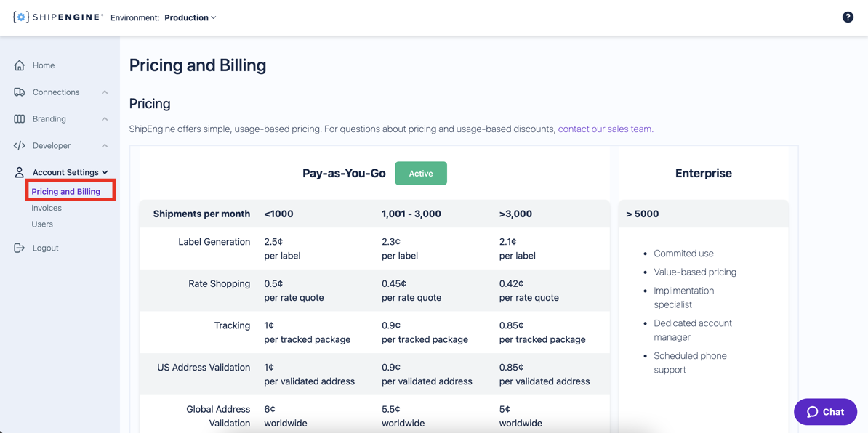Select Pricing and Billing submenu item
868x433 pixels.
click(x=66, y=192)
